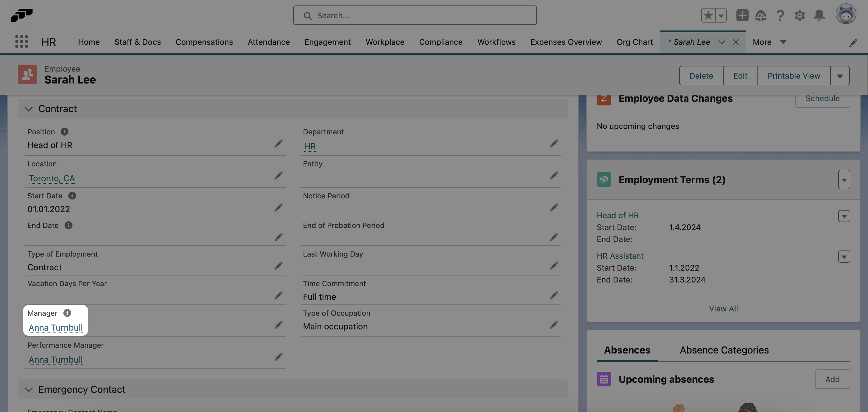
Task: Click the Upcoming absences calendar icon
Action: [604, 379]
